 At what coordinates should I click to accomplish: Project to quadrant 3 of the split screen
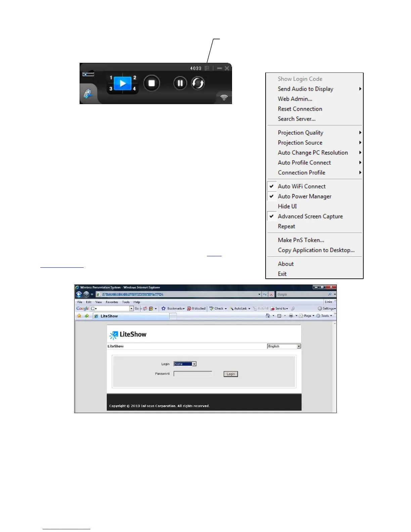[111, 89]
